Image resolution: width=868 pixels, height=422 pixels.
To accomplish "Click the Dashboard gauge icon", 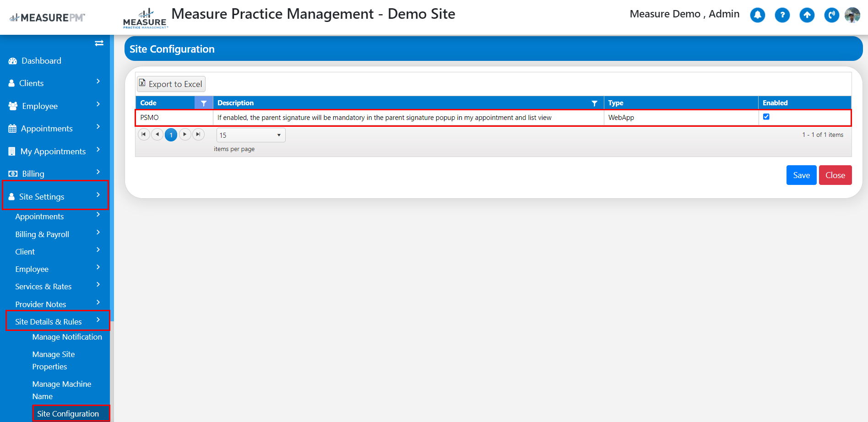I will [x=12, y=61].
